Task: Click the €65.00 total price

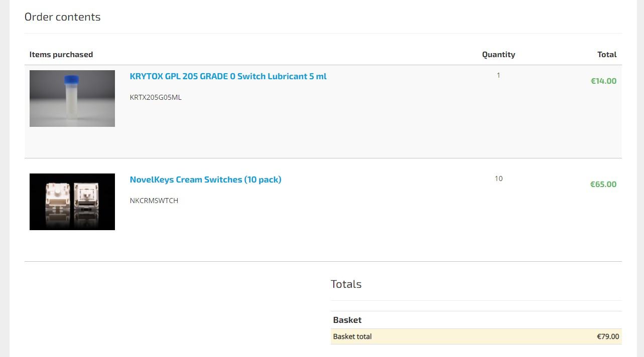Action: pyautogui.click(x=603, y=184)
